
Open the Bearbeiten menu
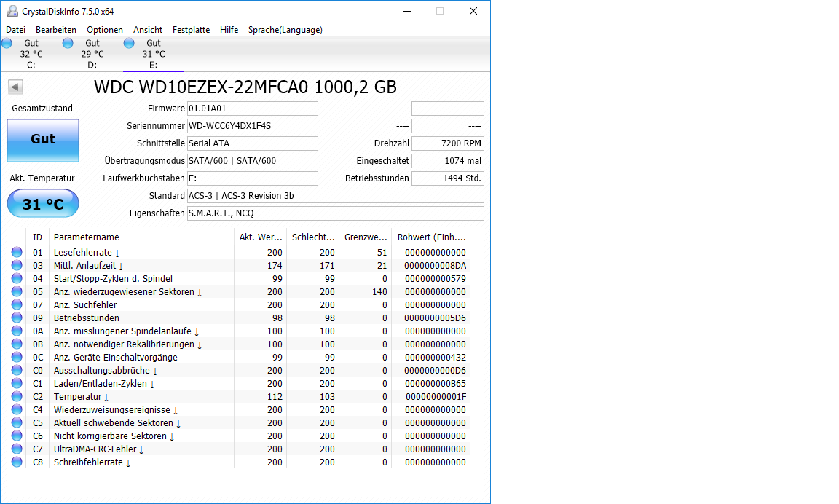[55, 30]
